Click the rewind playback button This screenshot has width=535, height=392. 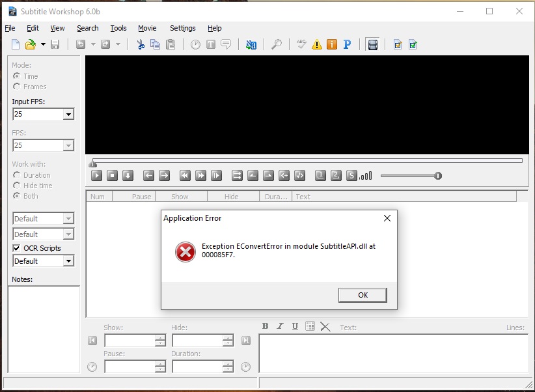[185, 176]
